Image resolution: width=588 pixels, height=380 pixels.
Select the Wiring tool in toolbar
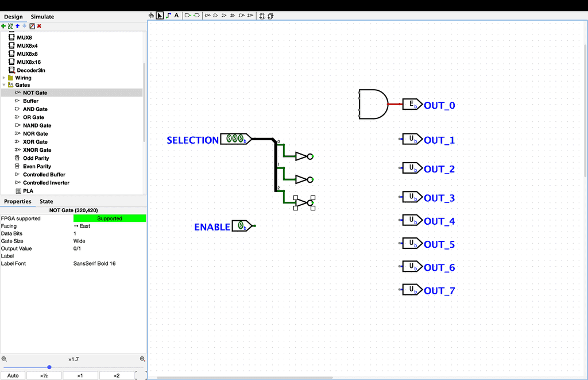pyautogui.click(x=168, y=16)
